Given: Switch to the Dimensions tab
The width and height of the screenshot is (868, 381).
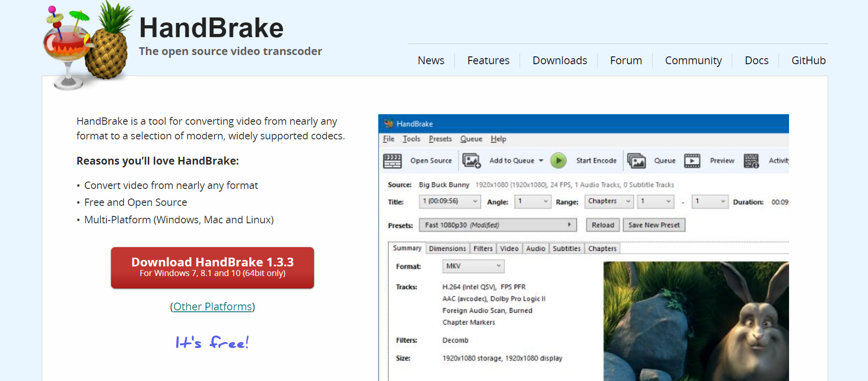Looking at the screenshot, I should 448,248.
